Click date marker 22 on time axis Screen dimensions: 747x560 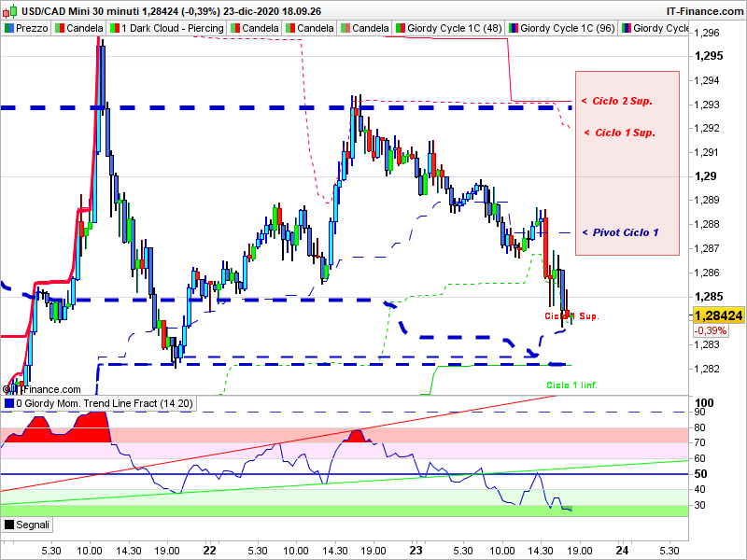pos(209,551)
